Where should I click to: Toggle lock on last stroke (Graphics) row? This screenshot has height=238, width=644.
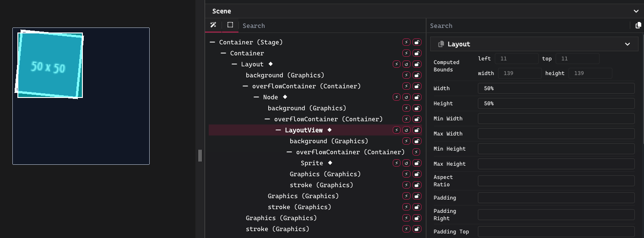point(417,229)
